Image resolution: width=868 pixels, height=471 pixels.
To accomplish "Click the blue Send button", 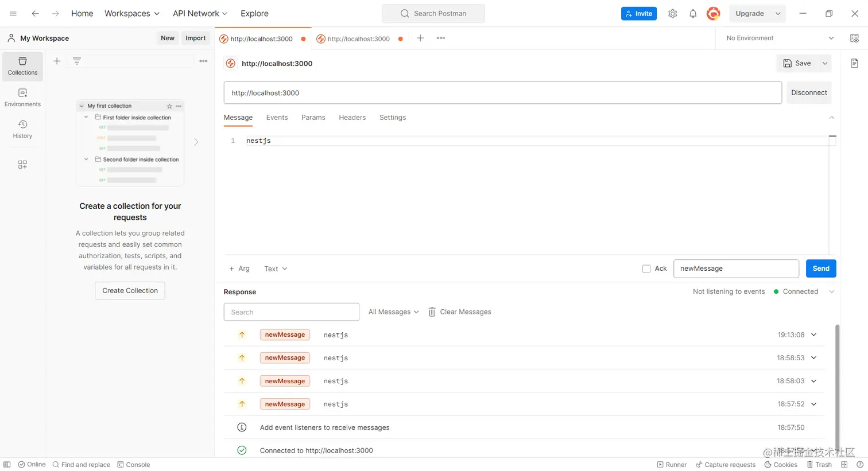I will point(820,268).
